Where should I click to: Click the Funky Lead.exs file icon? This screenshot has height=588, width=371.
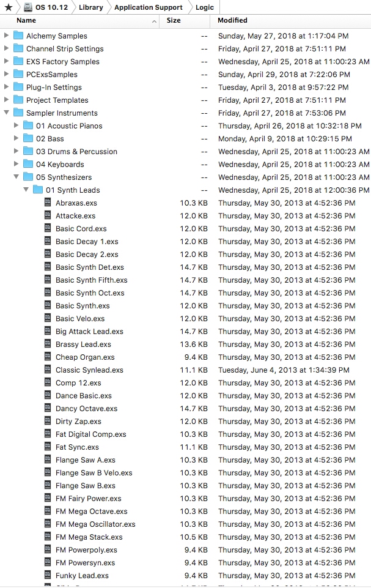48,575
